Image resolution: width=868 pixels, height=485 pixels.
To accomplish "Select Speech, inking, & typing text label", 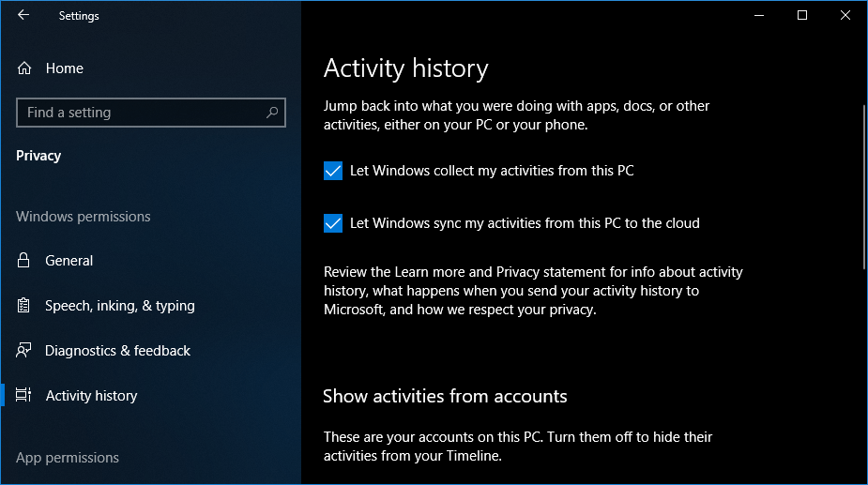I will (x=120, y=306).
